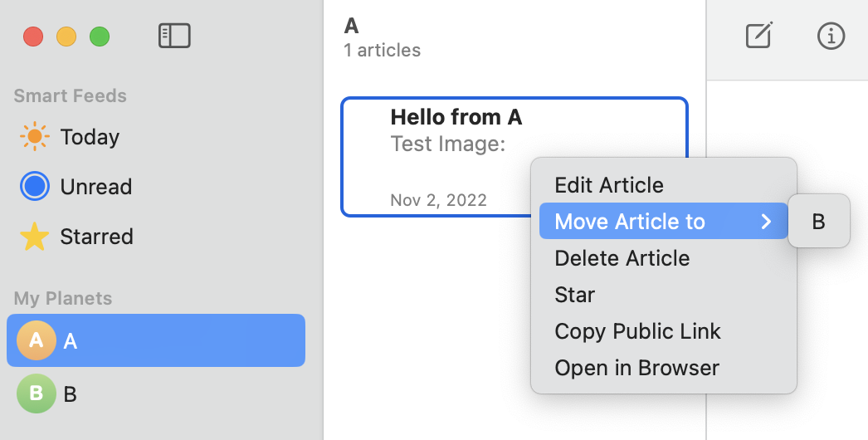Image resolution: width=868 pixels, height=440 pixels.
Task: Click the Nov 2, 2022 article date
Action: [438, 200]
